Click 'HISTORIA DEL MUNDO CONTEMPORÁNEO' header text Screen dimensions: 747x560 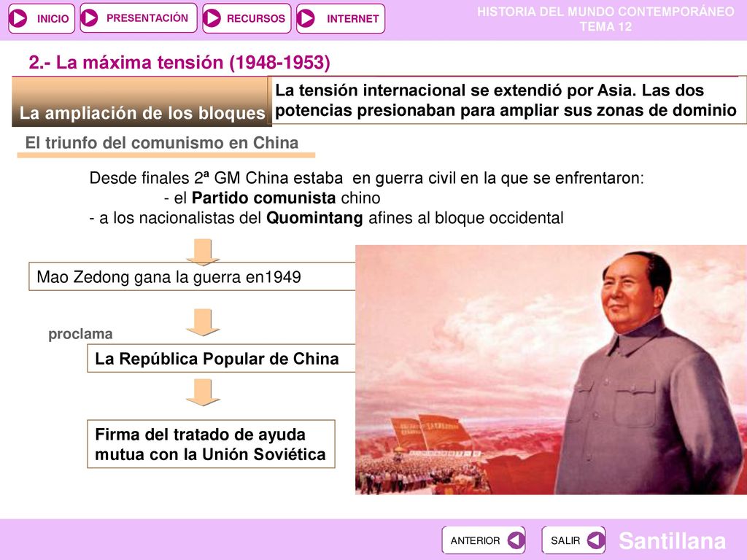point(606,12)
